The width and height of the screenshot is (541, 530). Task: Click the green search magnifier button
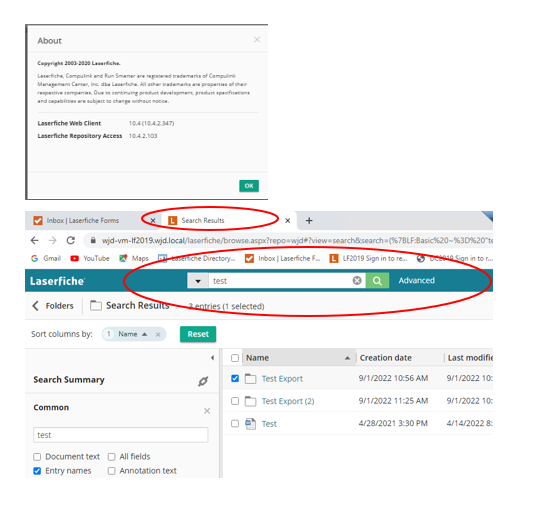[377, 281]
